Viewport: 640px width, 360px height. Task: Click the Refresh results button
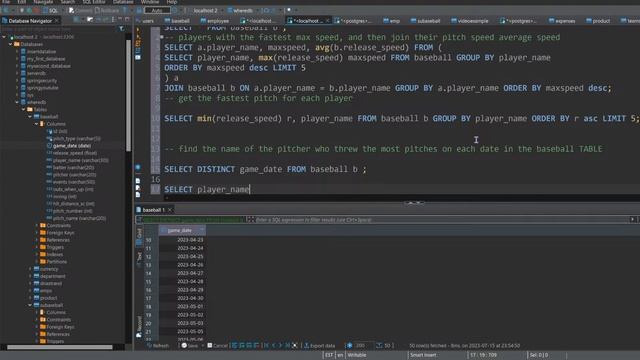click(158, 345)
